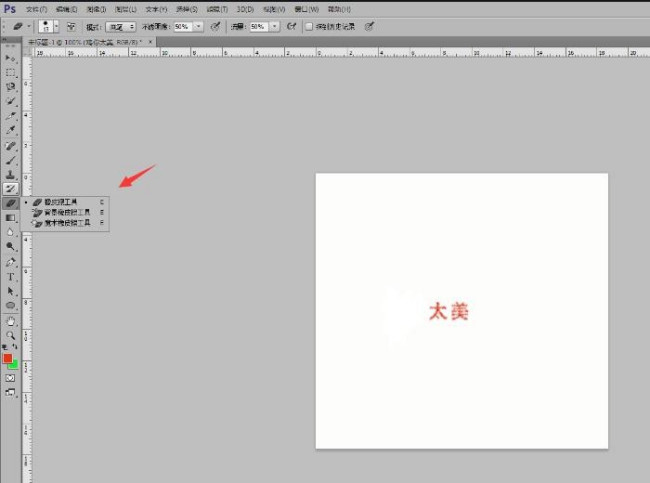Choose Background Eraser Tool (背景橡皮擦工具) from flyout
This screenshot has width=650, height=483.
[x=66, y=212]
